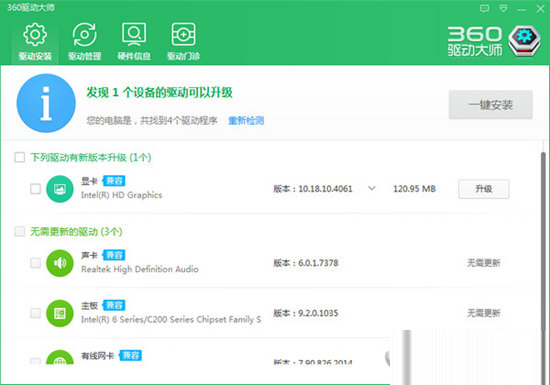The height and width of the screenshot is (385, 550).
Task: Click the 兼容 badge next to 声卡
Action: click(x=114, y=255)
